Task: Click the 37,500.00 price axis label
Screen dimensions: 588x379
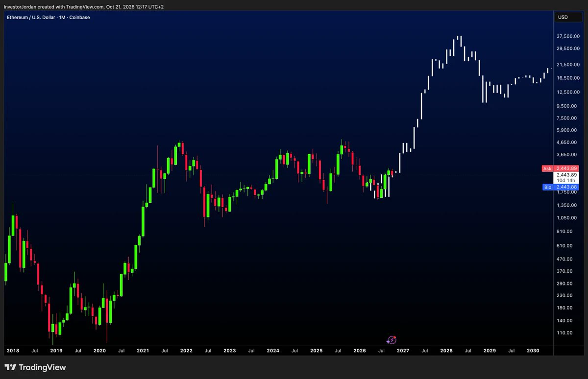Action: [x=568, y=36]
